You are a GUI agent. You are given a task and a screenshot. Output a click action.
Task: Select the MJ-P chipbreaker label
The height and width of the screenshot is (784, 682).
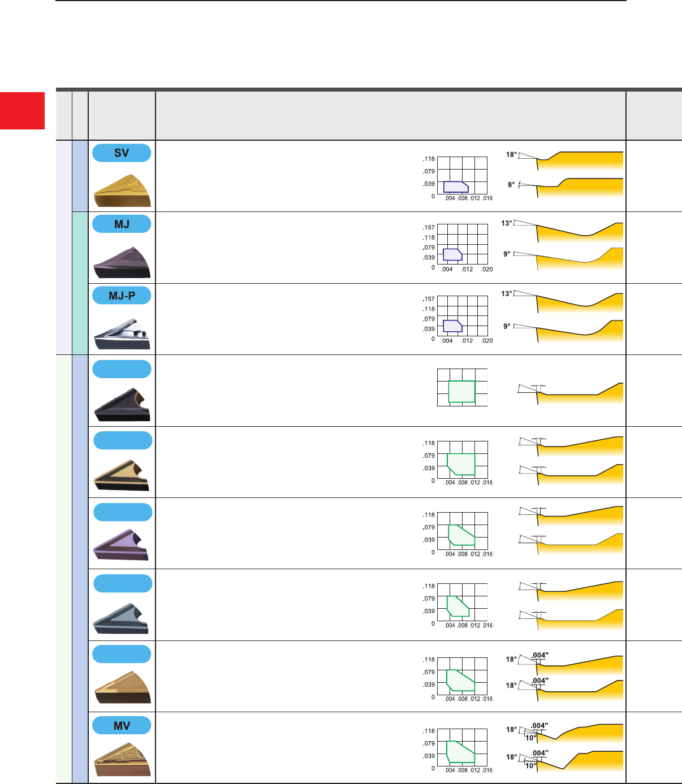point(122,296)
